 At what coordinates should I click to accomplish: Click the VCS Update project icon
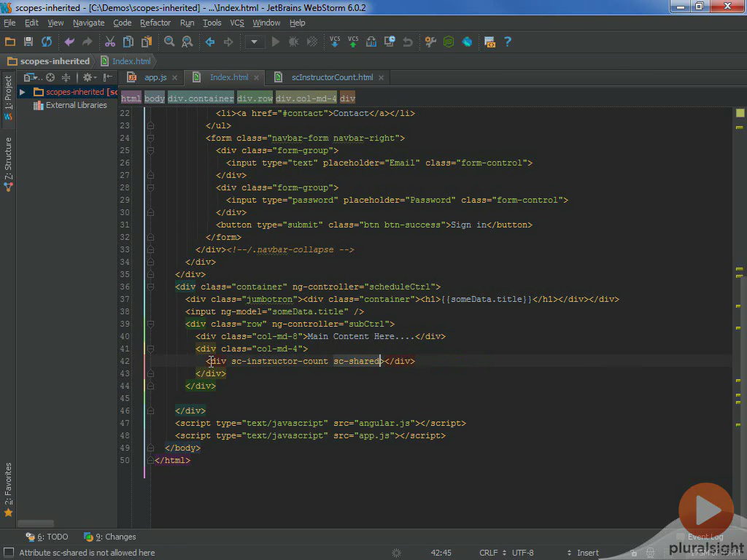pos(335,42)
